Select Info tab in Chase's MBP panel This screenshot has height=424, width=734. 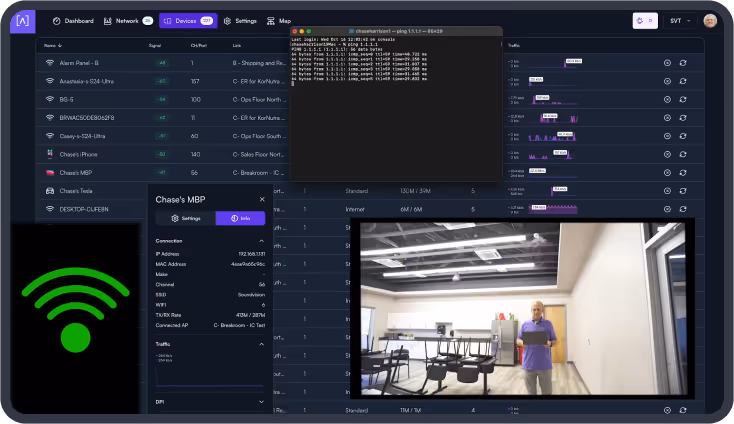241,218
